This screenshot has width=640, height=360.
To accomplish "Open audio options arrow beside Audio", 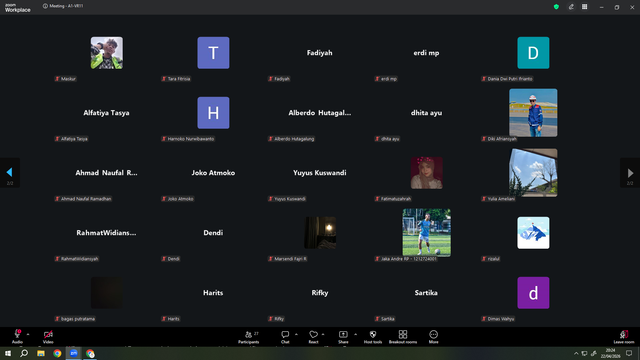I will [x=28, y=334].
